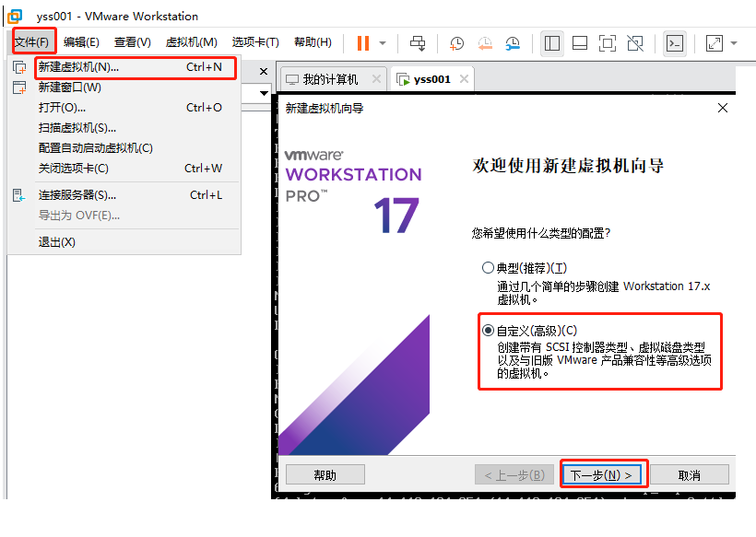Open the snapshot manager icon

click(513, 43)
